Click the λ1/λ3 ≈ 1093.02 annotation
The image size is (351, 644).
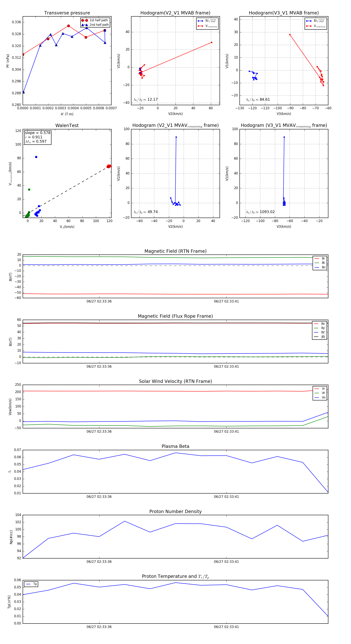[x=260, y=212]
